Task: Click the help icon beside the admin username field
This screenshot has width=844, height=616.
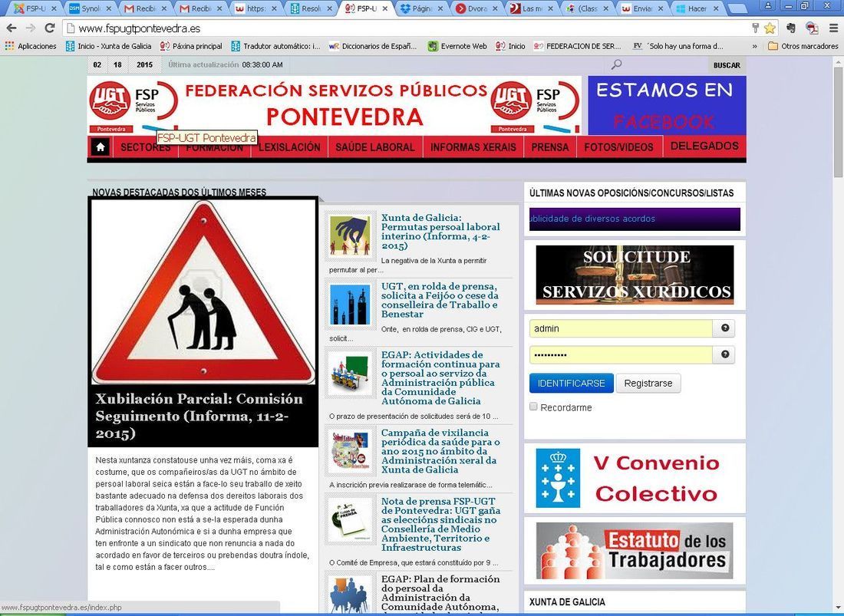Action: 724,328
